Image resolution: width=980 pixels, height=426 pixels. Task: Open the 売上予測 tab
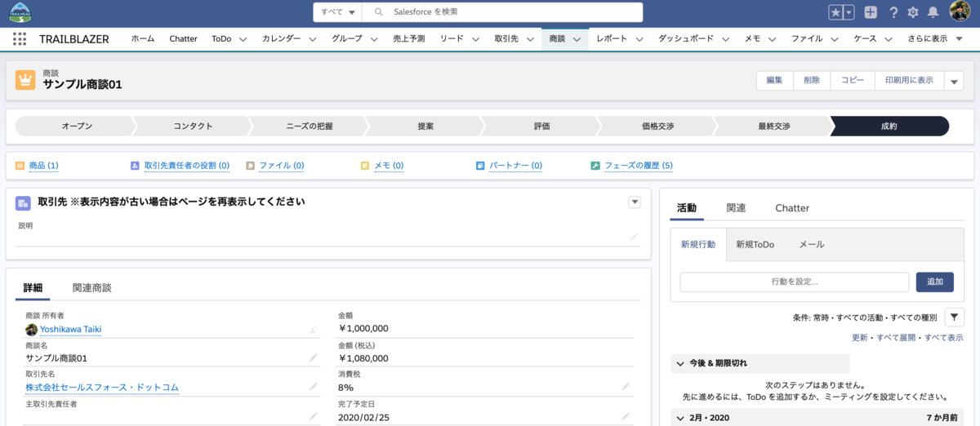tap(408, 38)
